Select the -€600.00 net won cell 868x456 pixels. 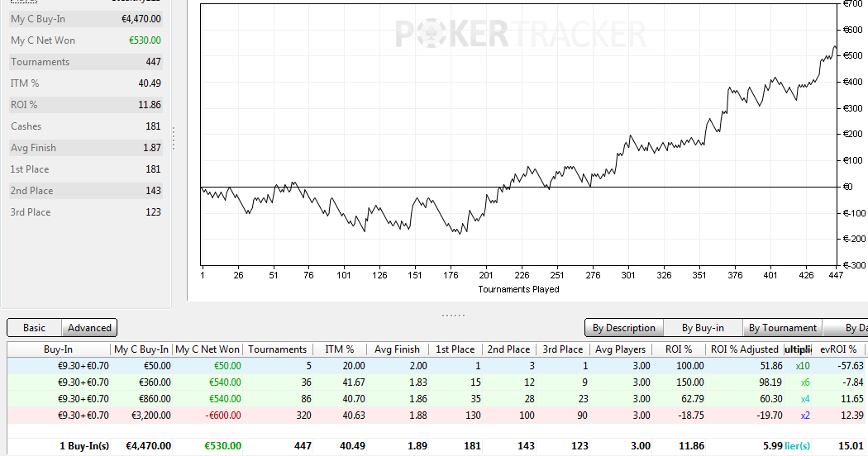[x=222, y=416]
